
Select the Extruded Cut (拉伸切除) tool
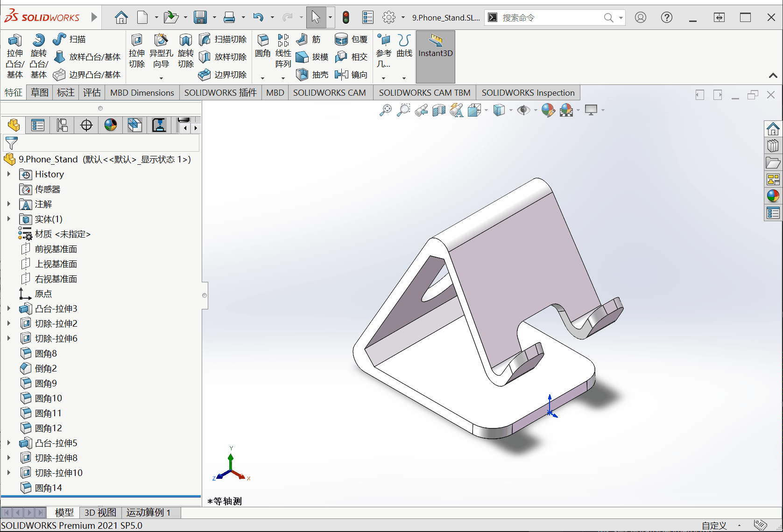[x=136, y=51]
